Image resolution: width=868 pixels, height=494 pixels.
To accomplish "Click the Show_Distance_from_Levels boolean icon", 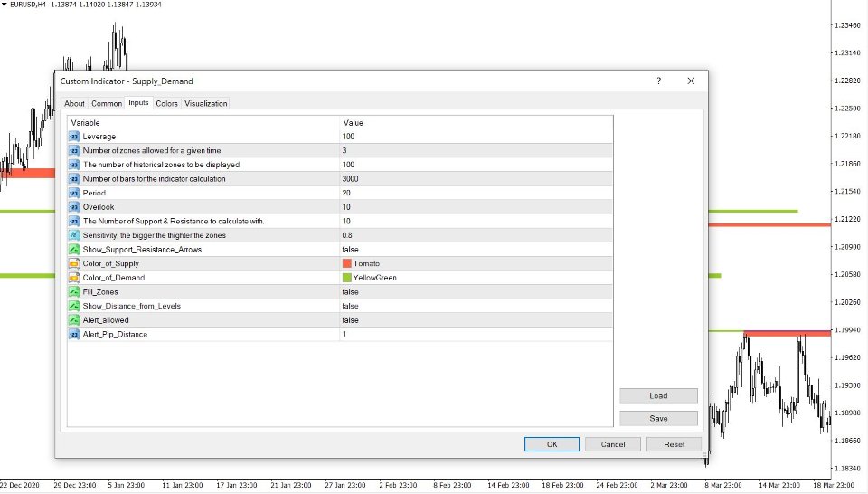I will 74,306.
